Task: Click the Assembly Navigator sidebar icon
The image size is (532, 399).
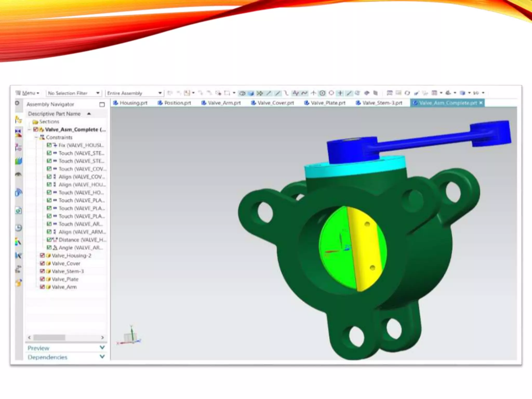Action: click(18, 119)
